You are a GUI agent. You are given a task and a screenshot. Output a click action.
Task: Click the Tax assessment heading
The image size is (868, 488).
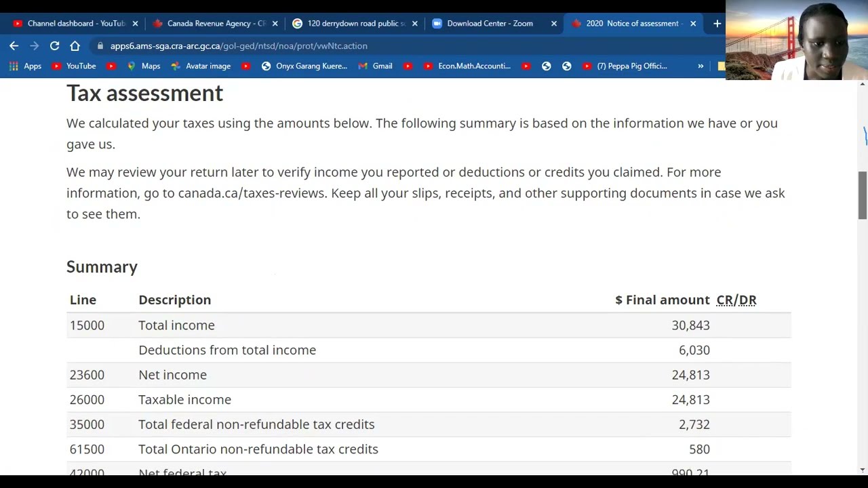(144, 94)
